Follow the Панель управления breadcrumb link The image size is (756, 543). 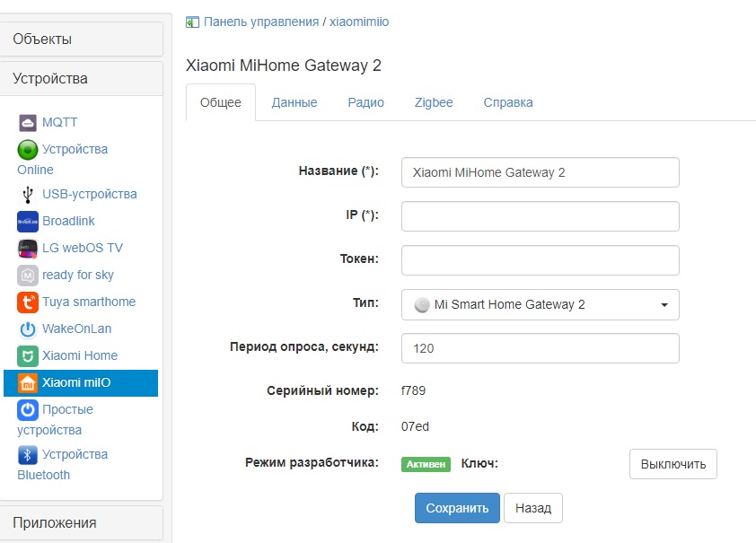[260, 21]
